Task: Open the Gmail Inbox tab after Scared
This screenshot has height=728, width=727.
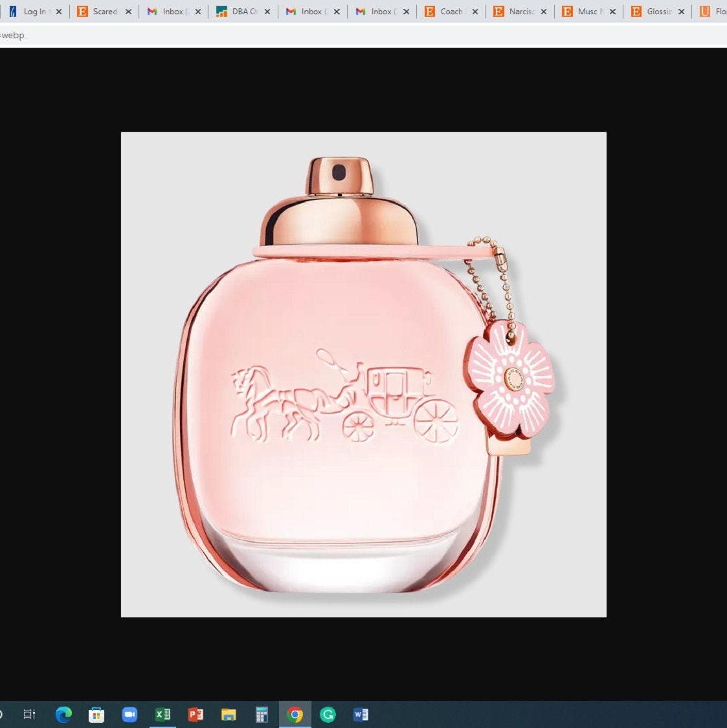Action: 173,12
